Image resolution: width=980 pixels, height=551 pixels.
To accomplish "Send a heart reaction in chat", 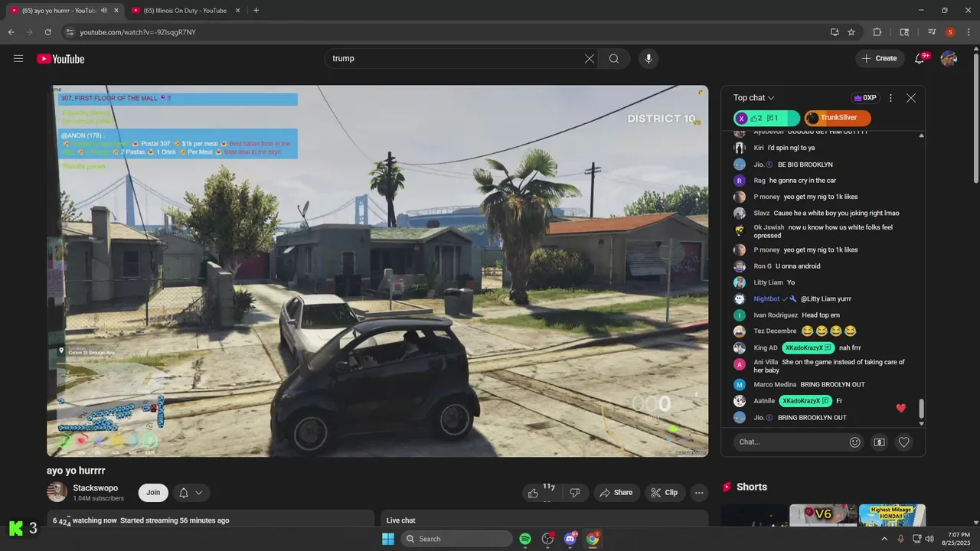I will tap(904, 442).
